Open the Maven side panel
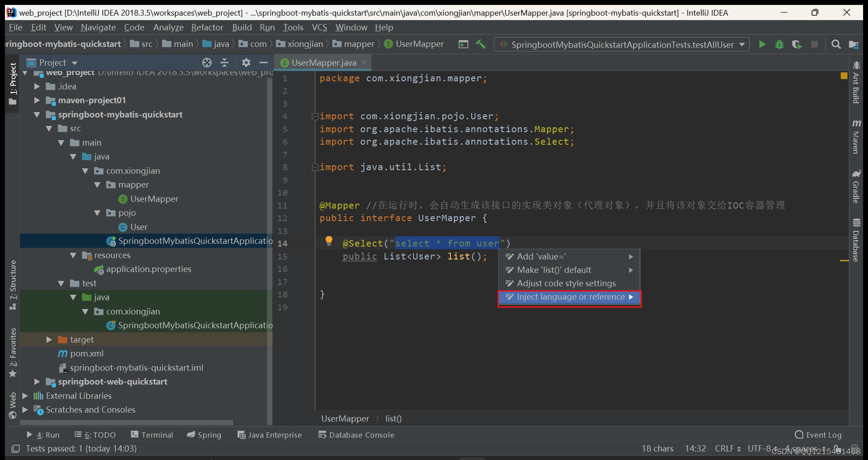The height and width of the screenshot is (460, 868). pyautogui.click(x=855, y=137)
